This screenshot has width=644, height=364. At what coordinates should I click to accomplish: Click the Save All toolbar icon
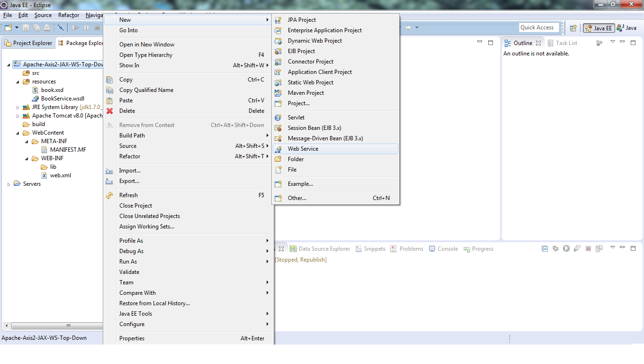click(36, 28)
